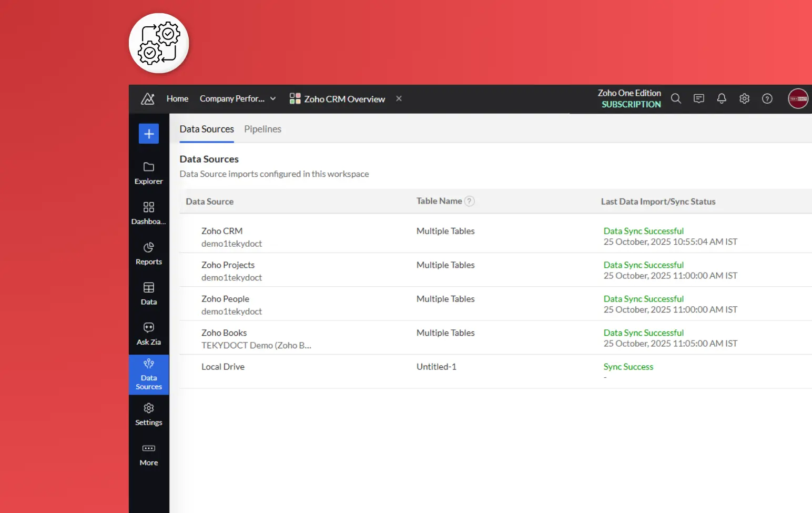Open the user profile avatar

pyautogui.click(x=798, y=99)
